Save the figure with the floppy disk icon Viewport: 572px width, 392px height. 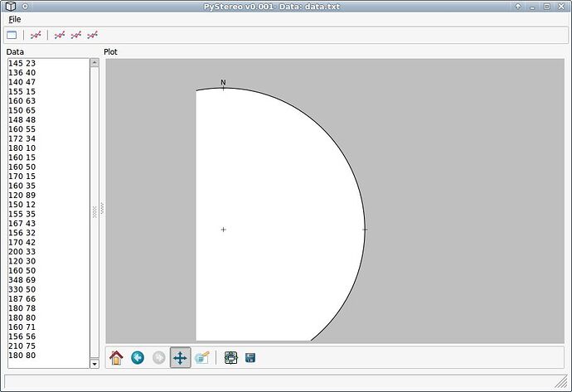click(x=250, y=358)
